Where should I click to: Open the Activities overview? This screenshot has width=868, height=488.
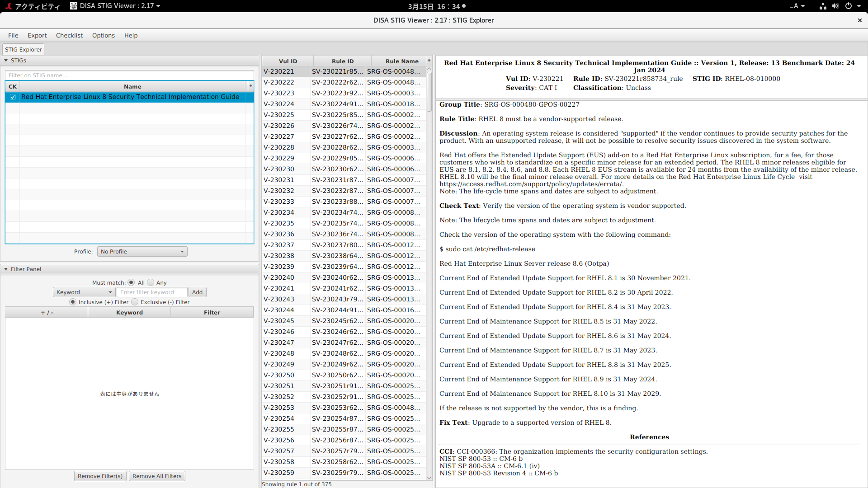click(x=33, y=6)
